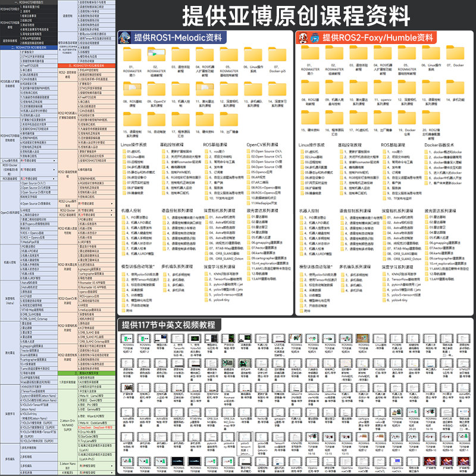476x476 pixels.
Task: Click the second blue logo in the ROS2 header
Action: [315, 38]
